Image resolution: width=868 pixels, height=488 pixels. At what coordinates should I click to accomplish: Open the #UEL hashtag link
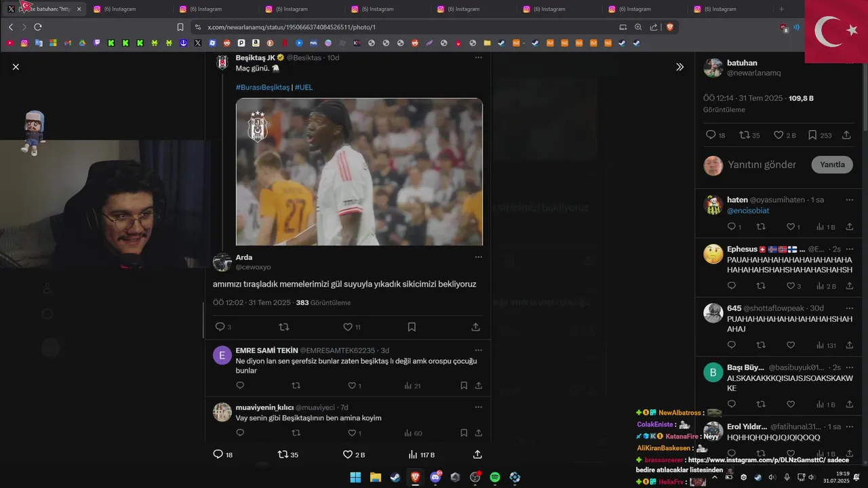[x=304, y=87]
